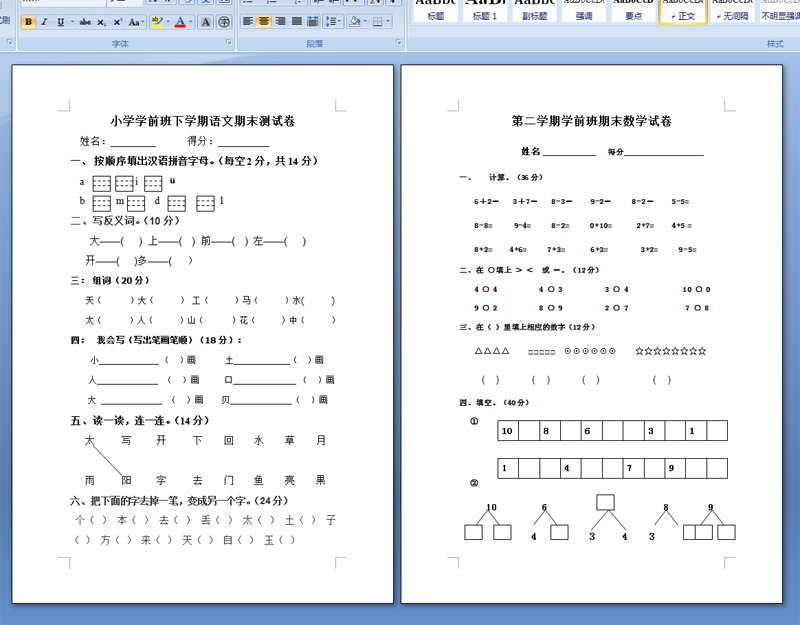Image resolution: width=800 pixels, height=625 pixels.
Task: Open highlight color dropdown arrow
Action: (167, 22)
